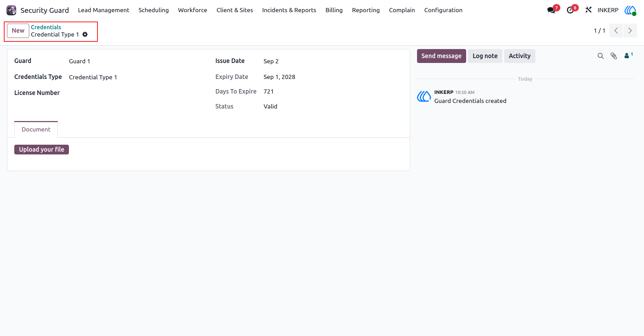The image size is (644, 336).
Task: Search messages with the magnifier icon
Action: pos(600,56)
